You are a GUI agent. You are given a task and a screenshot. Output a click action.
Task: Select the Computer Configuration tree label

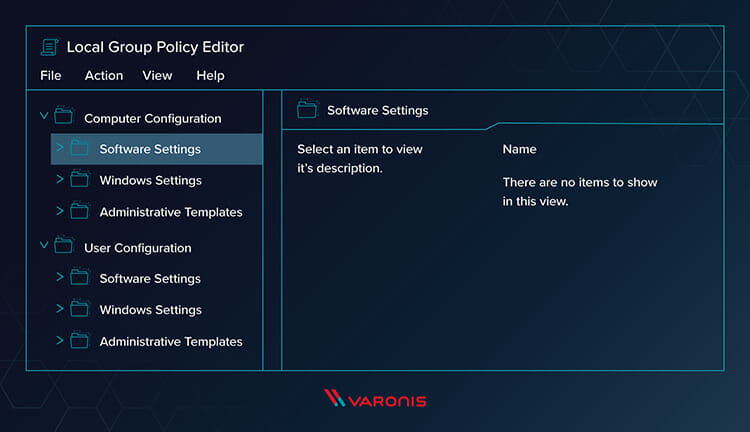coord(153,119)
